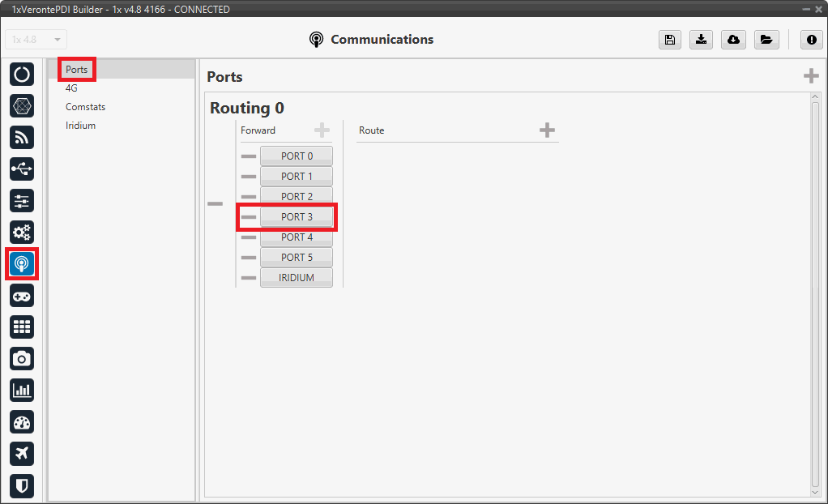Open the 1x 4.8 version dropdown
The width and height of the screenshot is (828, 504).
click(36, 40)
